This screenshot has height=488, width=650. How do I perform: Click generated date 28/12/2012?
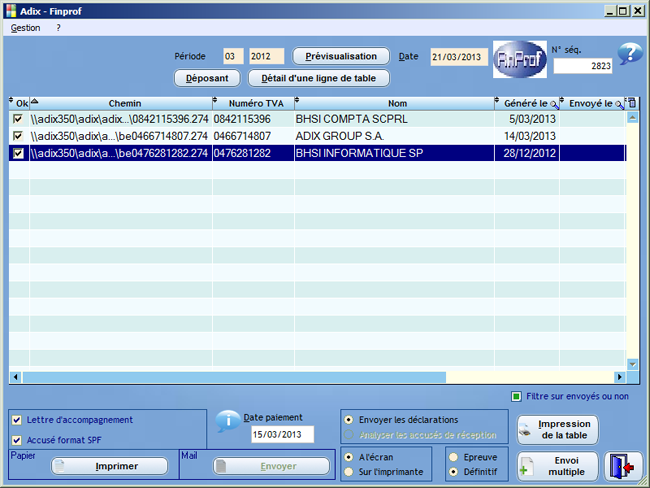pos(527,153)
